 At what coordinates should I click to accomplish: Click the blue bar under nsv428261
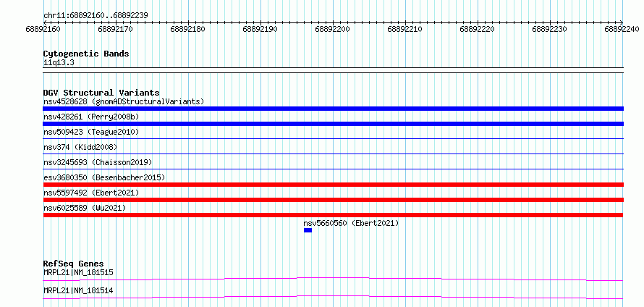[333, 124]
